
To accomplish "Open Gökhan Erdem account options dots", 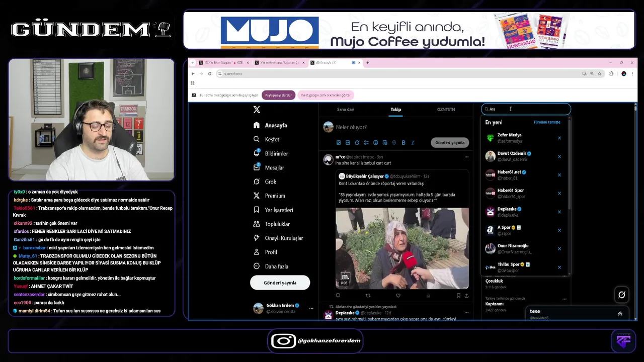I will pos(311,308).
